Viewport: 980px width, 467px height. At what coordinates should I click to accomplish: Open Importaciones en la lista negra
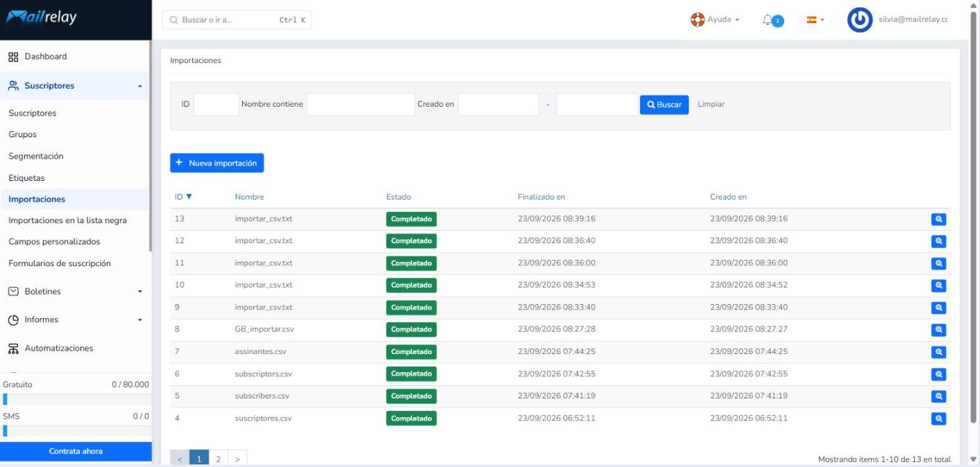[67, 221]
